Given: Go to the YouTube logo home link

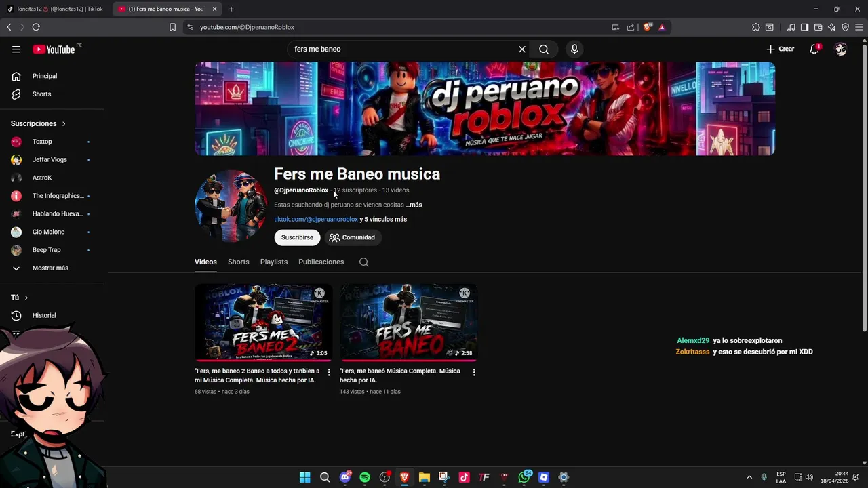Looking at the screenshot, I should click(54, 49).
